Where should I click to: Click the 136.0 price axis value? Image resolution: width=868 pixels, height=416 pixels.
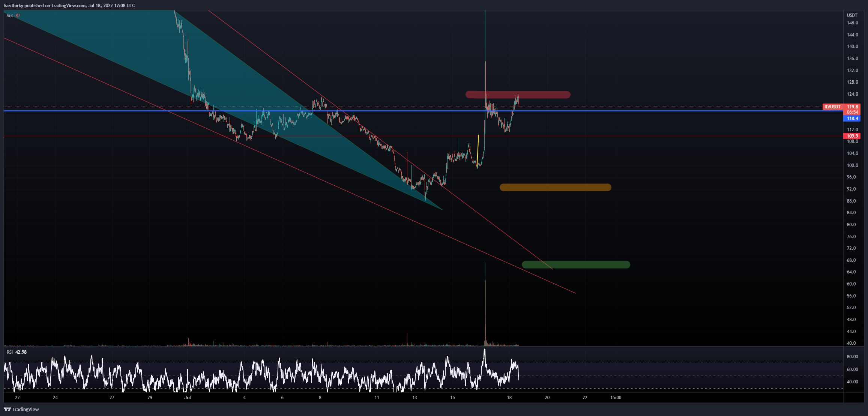pos(852,59)
